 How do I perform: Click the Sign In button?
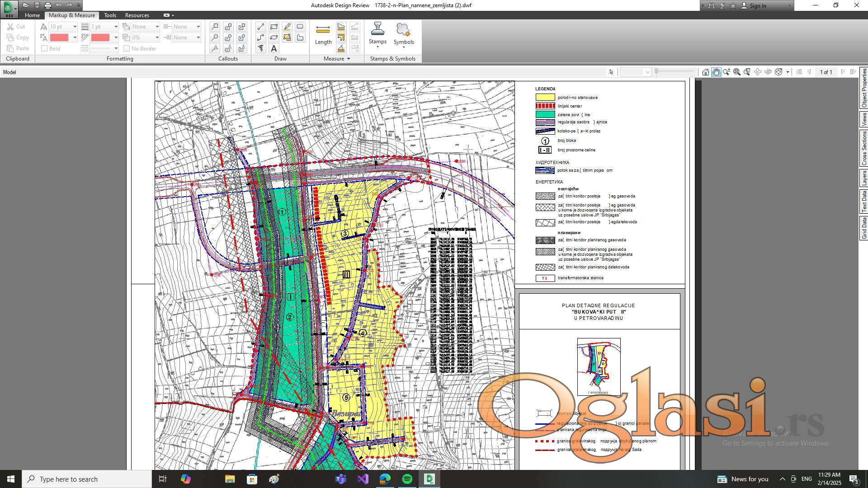(x=757, y=5)
